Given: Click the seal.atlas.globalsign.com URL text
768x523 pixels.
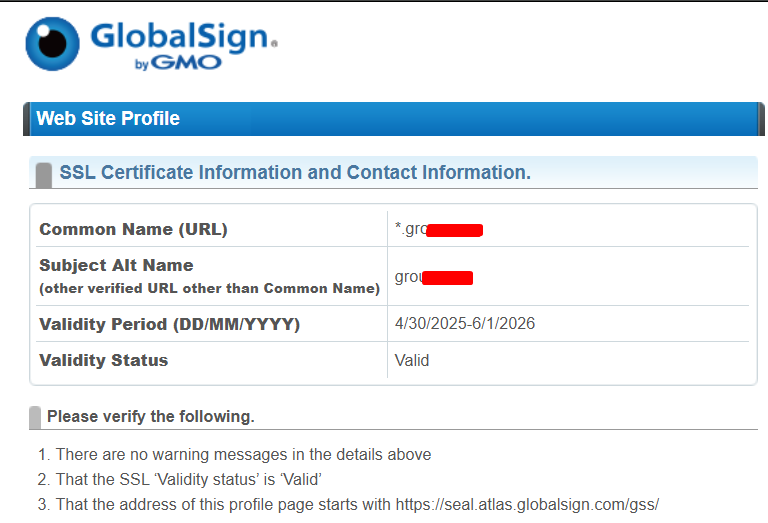Looking at the screenshot, I should click(x=527, y=504).
